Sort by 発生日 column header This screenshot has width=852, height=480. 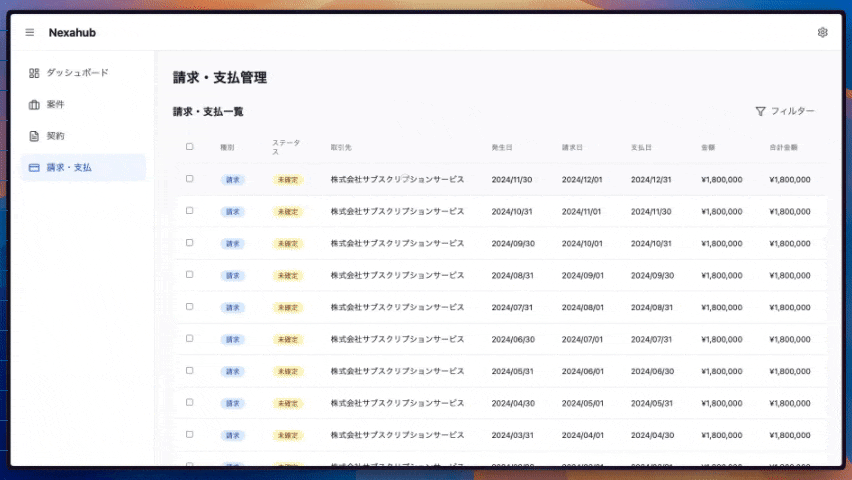pyautogui.click(x=502, y=148)
